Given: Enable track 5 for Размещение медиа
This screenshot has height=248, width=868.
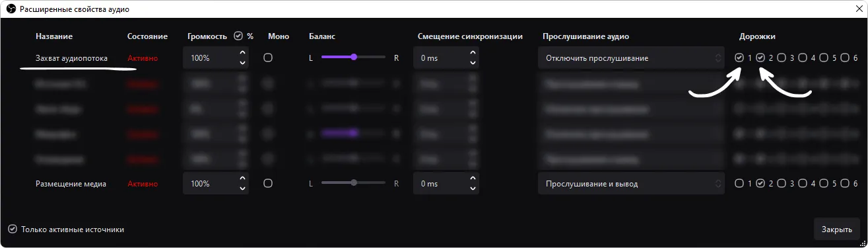Looking at the screenshot, I should 824,183.
